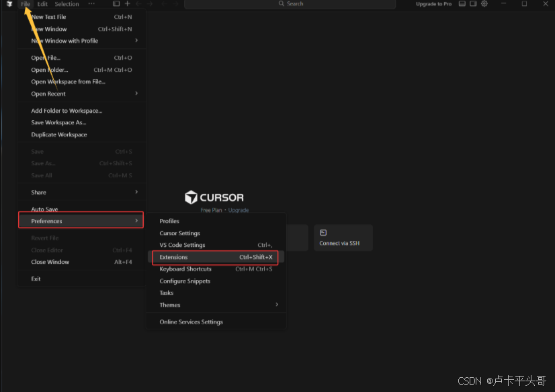Viewport: 555px width, 392px height.
Task: Expand the Share submenu
Action: pos(81,192)
